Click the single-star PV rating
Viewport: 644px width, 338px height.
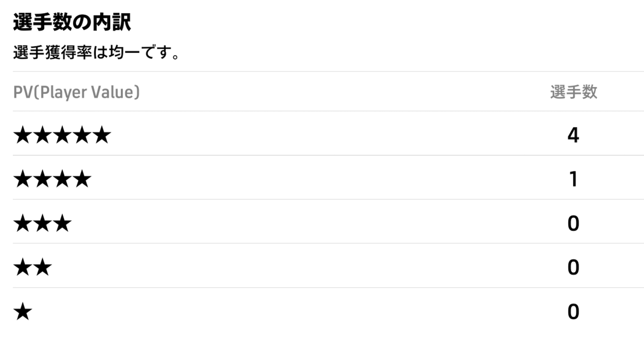(23, 312)
